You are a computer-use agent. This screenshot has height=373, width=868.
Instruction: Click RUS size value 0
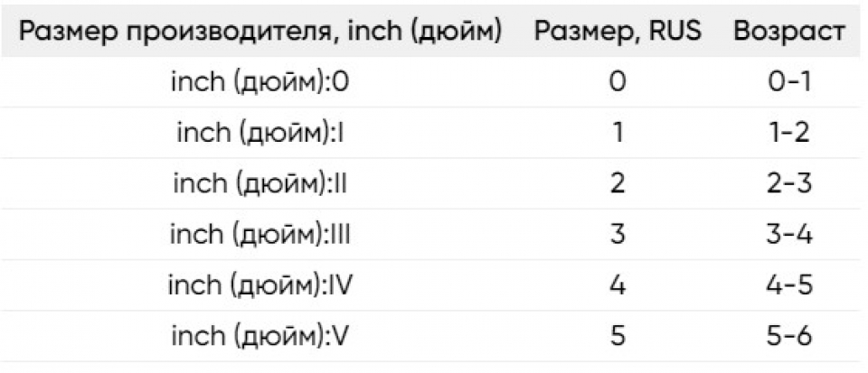tap(618, 82)
